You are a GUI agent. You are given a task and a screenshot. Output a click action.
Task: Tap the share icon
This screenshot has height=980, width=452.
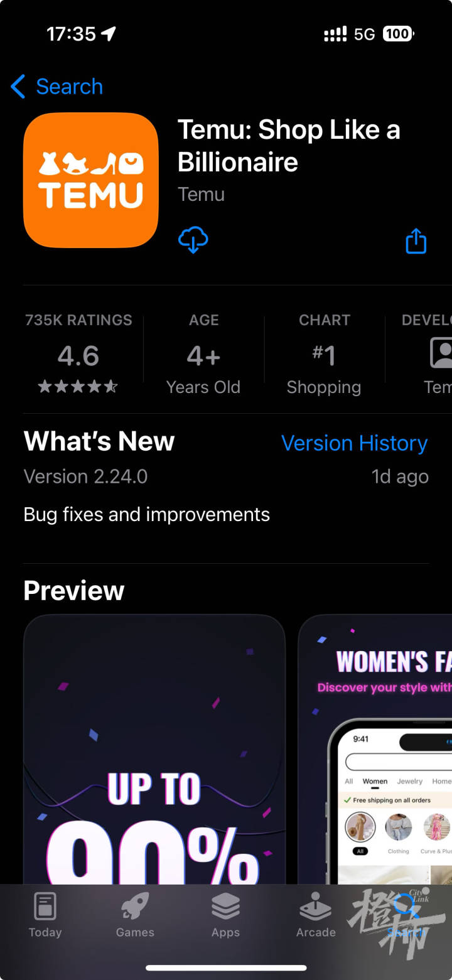click(416, 241)
